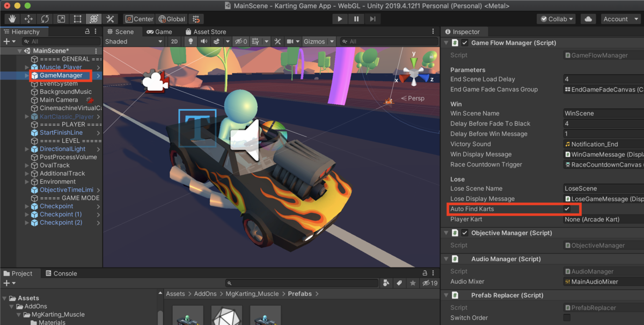Expand the OvalTrack object
Screen dimensions: 644x325
click(27, 165)
